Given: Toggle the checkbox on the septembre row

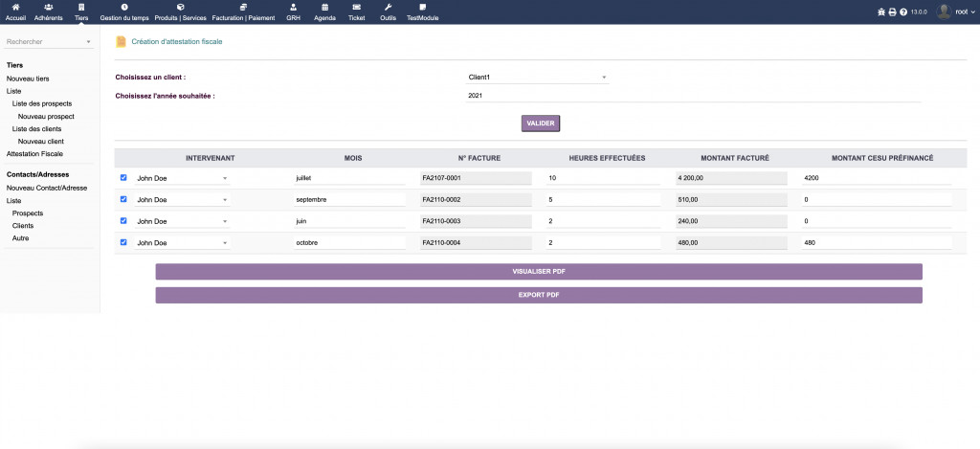Looking at the screenshot, I should click(x=123, y=199).
